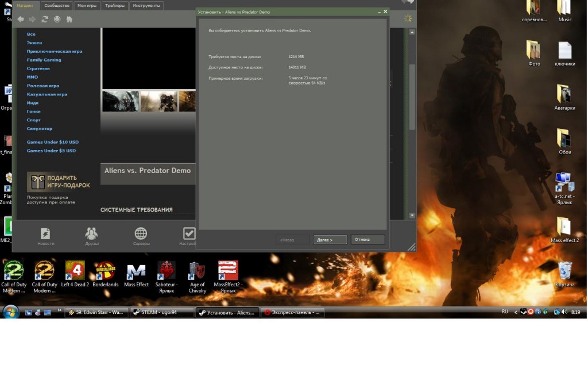
Task: Select the first Aliens vs Predator screenshot thumbnail
Action: pyautogui.click(x=121, y=101)
